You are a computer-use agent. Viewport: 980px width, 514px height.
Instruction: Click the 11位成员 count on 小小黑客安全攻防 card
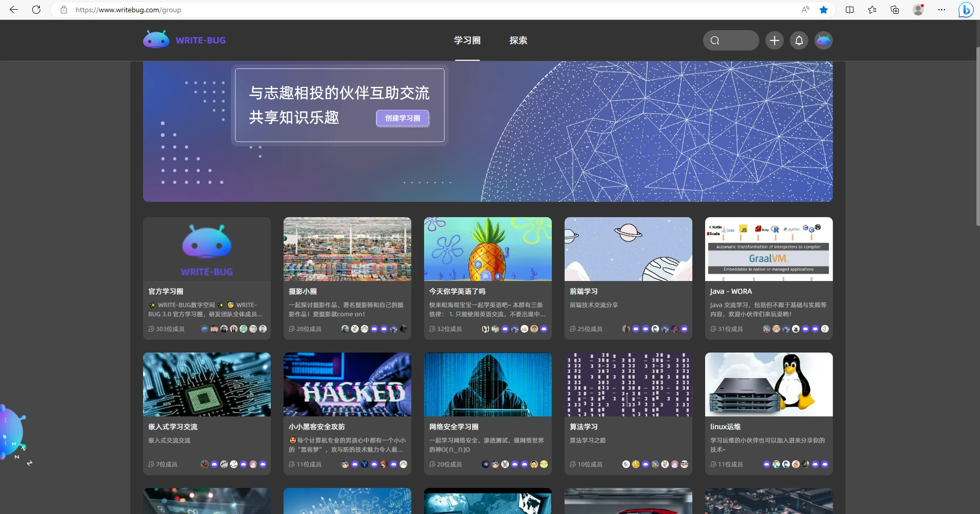[x=309, y=464]
